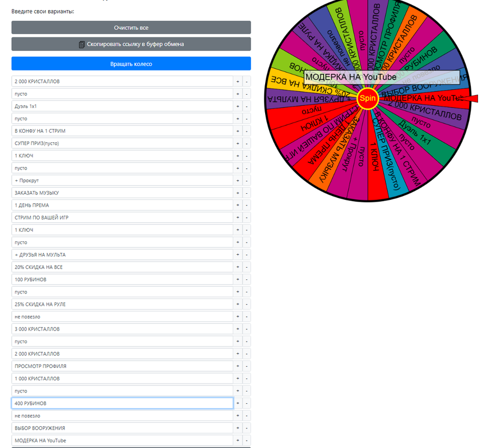Add row after 1 000 КРИСТАЛЛОВ
Screen dimensions: 482x448
[x=238, y=379]
